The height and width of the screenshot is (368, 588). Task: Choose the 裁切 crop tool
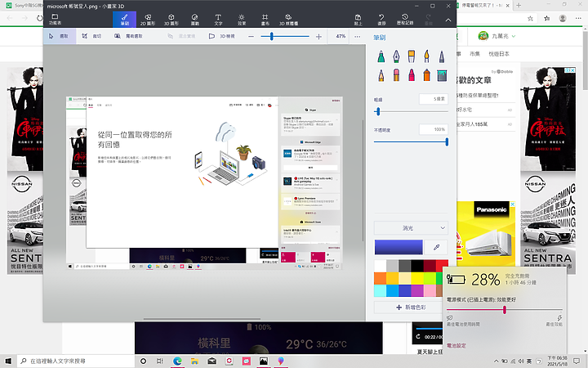click(91, 36)
